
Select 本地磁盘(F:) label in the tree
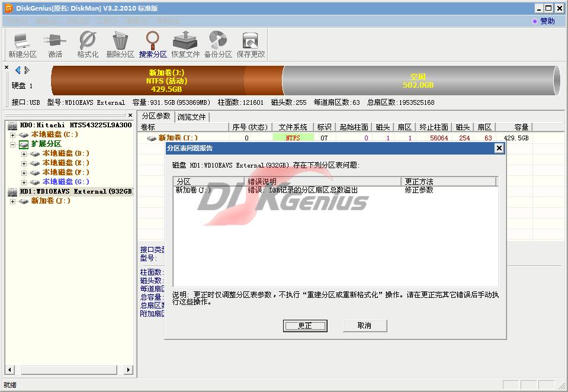click(66, 172)
